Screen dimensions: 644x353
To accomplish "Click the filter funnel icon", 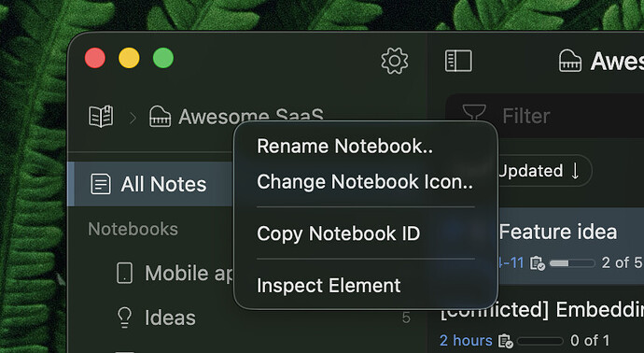I will [x=474, y=113].
